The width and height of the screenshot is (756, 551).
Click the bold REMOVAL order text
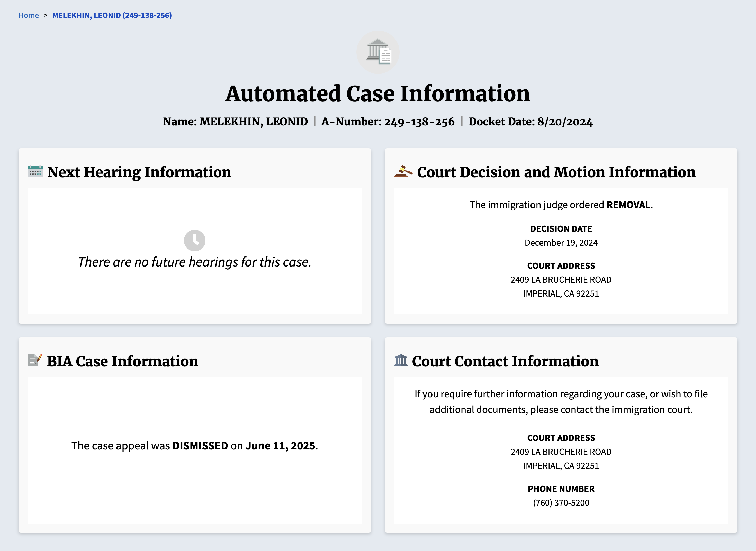[628, 205]
